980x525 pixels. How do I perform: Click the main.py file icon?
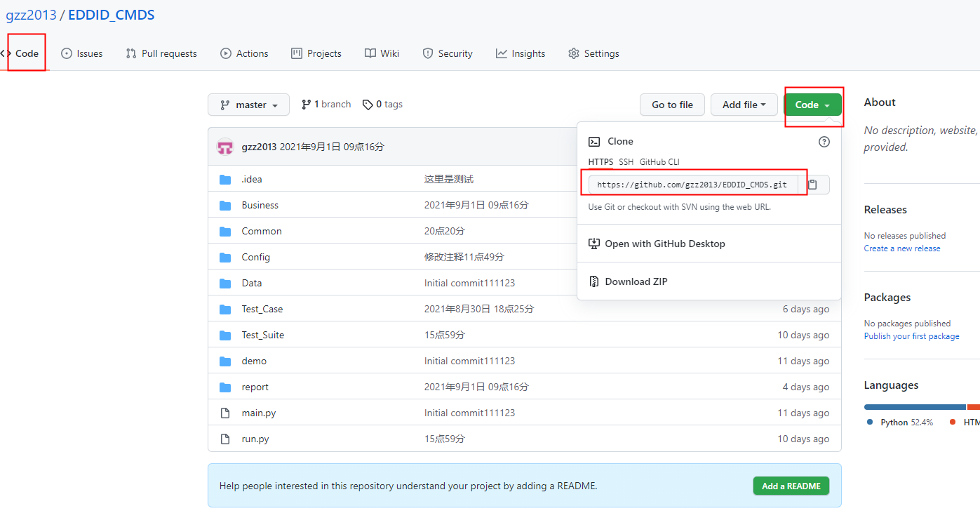pos(225,413)
